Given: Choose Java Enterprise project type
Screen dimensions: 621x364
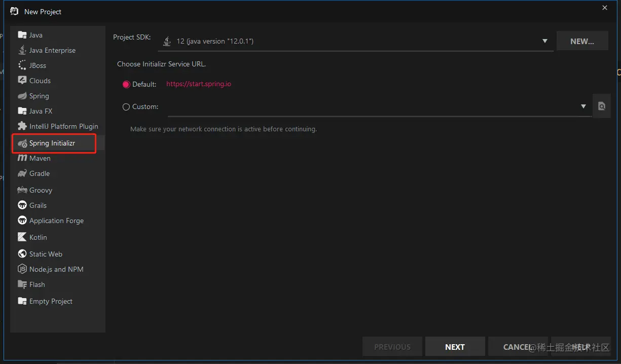Looking at the screenshot, I should click(58, 50).
